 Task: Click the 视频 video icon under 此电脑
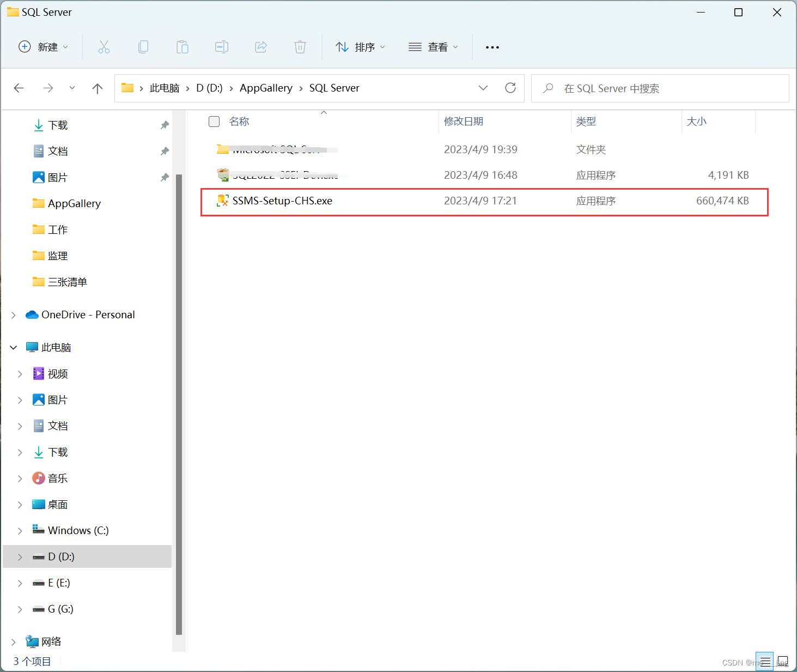point(39,374)
